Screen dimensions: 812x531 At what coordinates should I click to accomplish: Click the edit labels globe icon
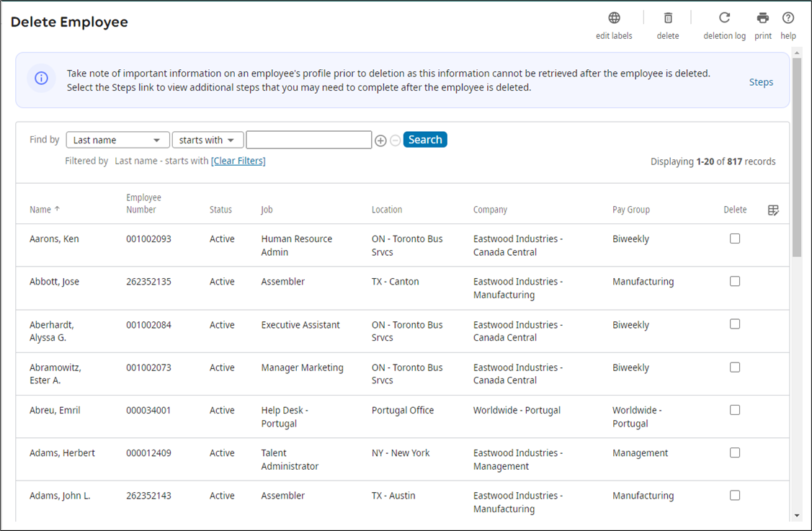[614, 18]
